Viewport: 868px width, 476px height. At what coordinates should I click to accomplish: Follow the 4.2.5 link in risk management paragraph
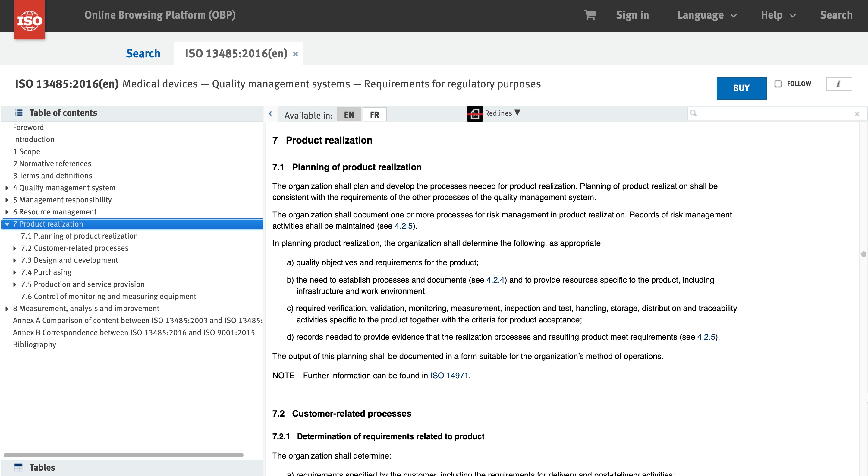tap(403, 226)
